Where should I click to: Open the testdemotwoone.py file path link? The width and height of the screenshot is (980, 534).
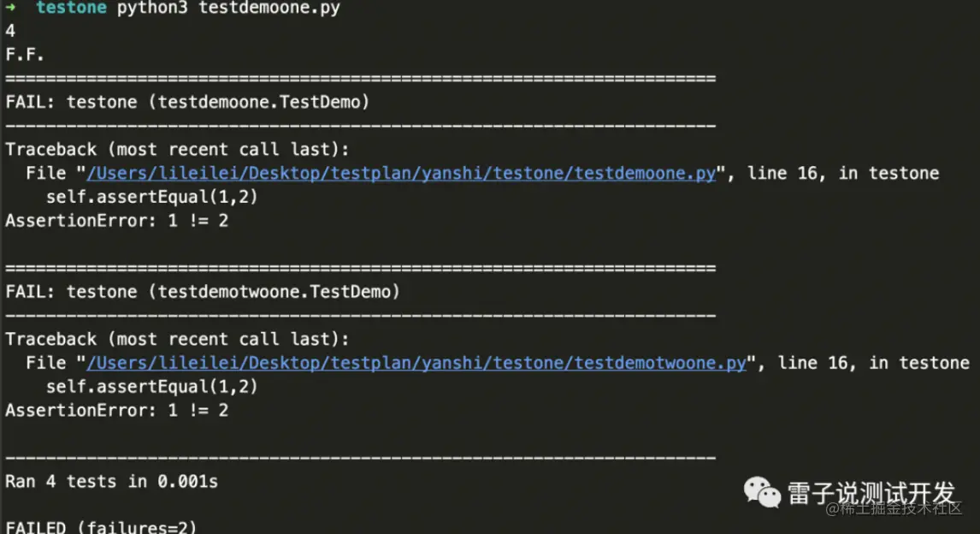(x=416, y=364)
